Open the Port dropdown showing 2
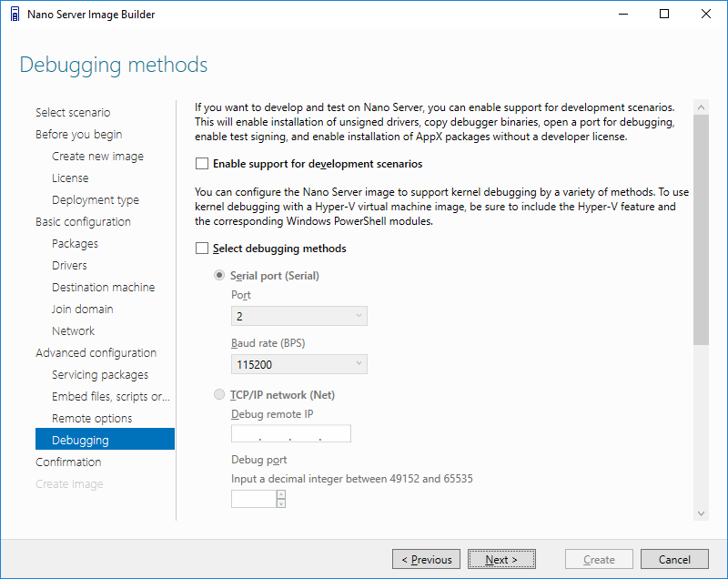The height and width of the screenshot is (579, 728). point(299,316)
